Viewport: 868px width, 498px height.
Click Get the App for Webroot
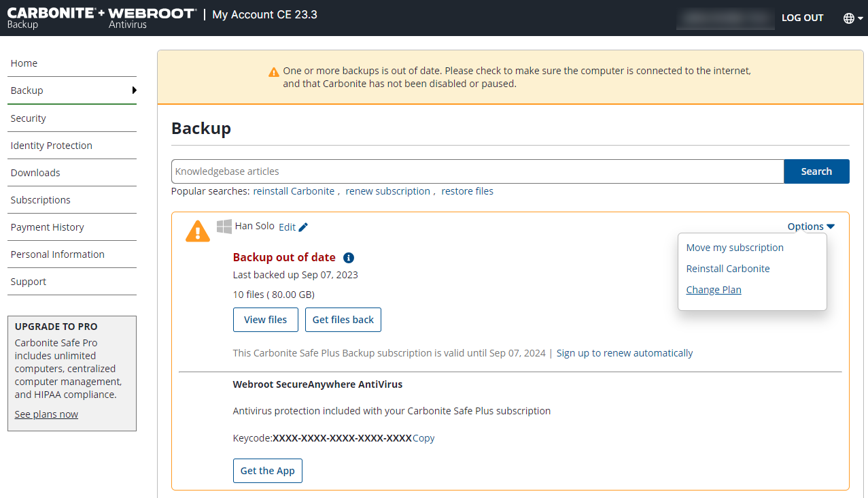(267, 471)
